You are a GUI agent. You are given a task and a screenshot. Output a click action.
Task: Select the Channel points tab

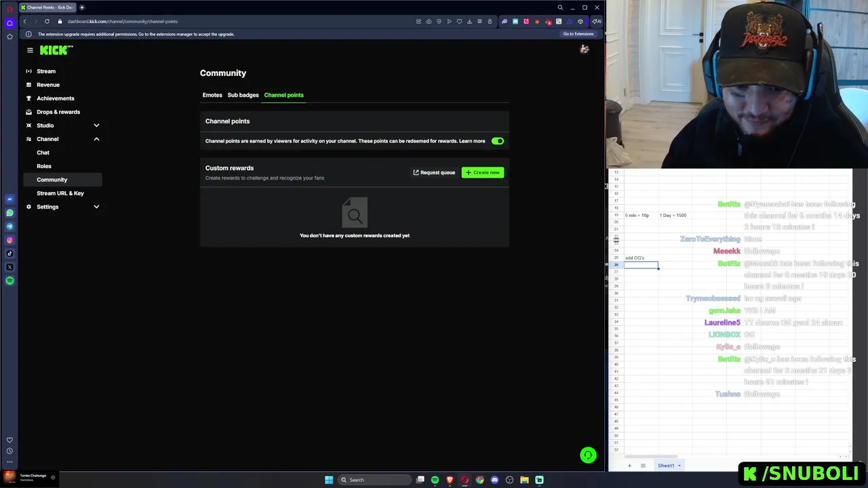coord(283,95)
